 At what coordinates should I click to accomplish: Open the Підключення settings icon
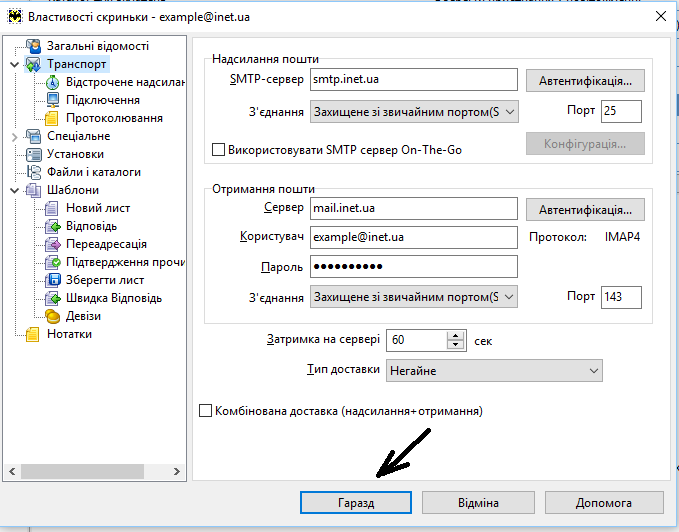53,100
